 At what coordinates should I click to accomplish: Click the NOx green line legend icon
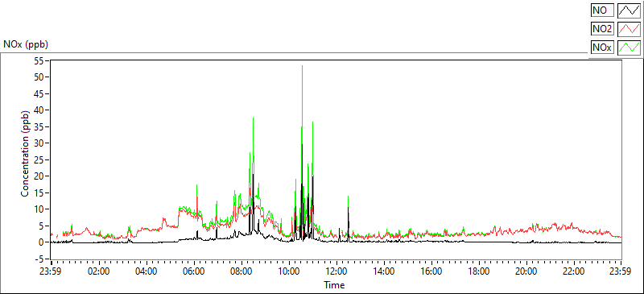click(x=629, y=48)
